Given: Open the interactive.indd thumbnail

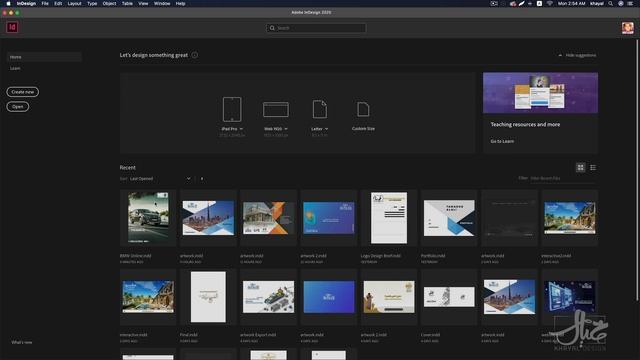Looking at the screenshot, I should 148,297.
